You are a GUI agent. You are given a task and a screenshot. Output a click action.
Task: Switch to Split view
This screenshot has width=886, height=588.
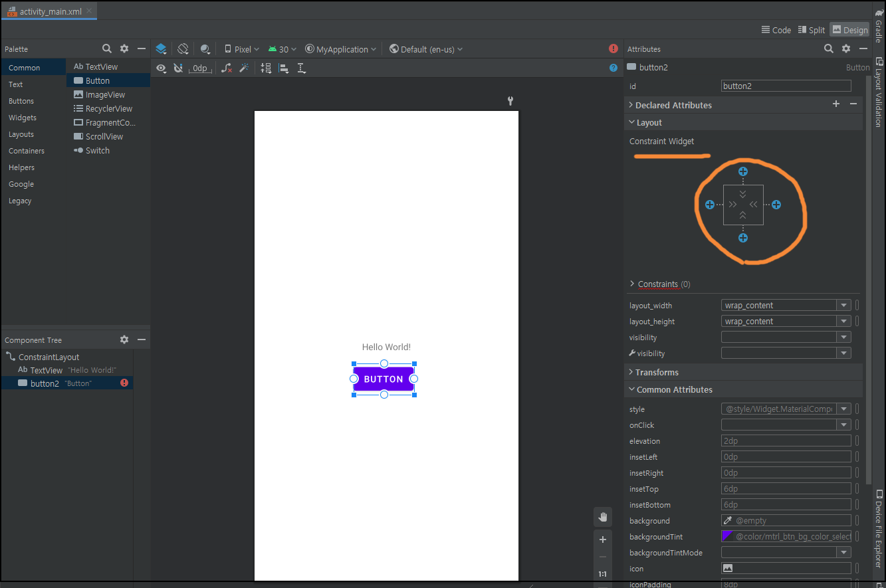pyautogui.click(x=811, y=30)
